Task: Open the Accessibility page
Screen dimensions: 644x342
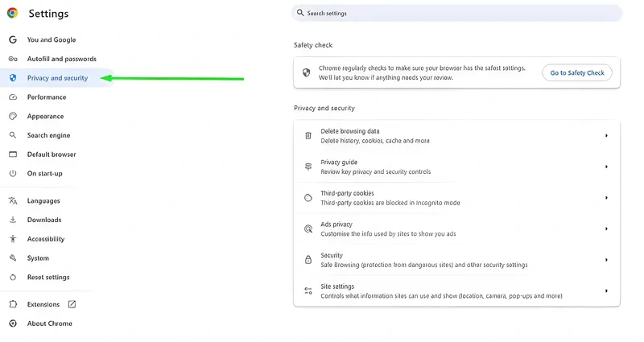Action: coord(46,239)
